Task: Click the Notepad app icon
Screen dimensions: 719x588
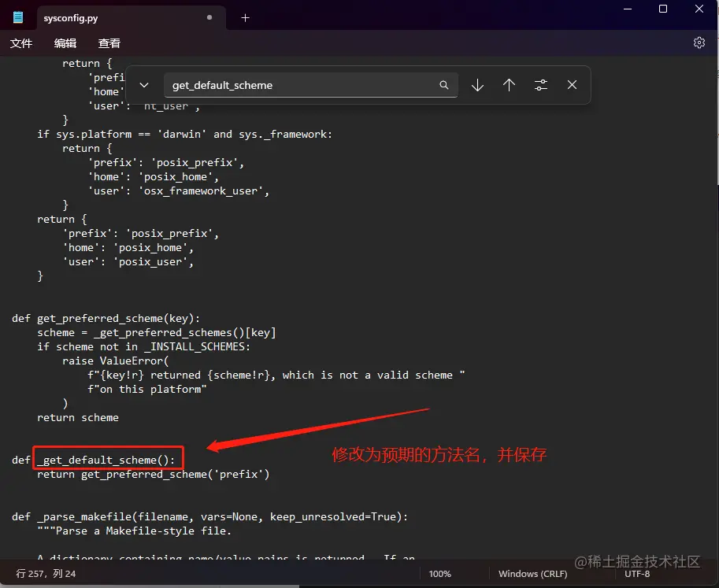Action: 18,18
